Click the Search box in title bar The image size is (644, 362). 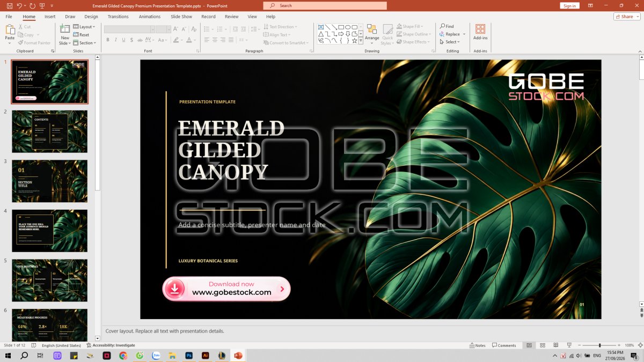(325, 5)
